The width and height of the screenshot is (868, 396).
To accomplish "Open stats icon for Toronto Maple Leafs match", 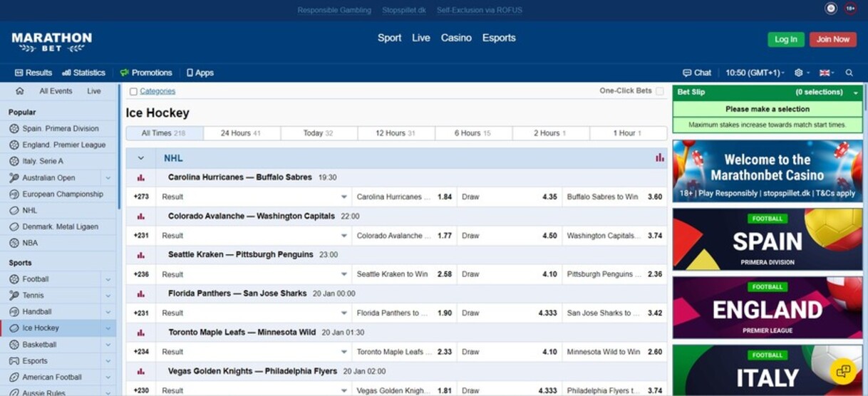I will [140, 333].
